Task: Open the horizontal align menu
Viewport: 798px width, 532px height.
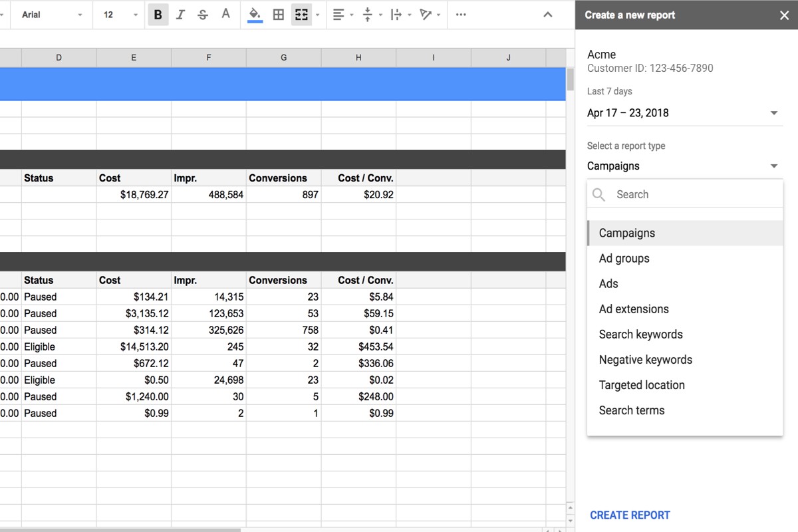Action: tap(342, 15)
